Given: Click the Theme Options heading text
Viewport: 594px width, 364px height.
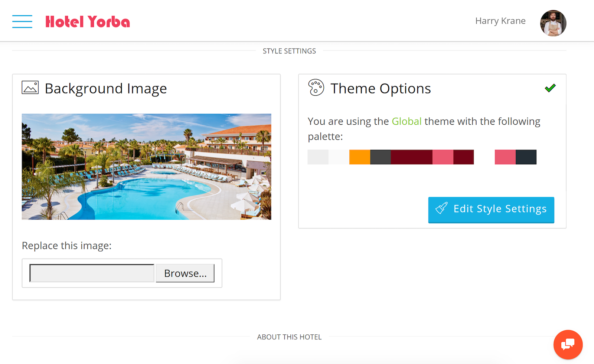Looking at the screenshot, I should click(x=381, y=88).
